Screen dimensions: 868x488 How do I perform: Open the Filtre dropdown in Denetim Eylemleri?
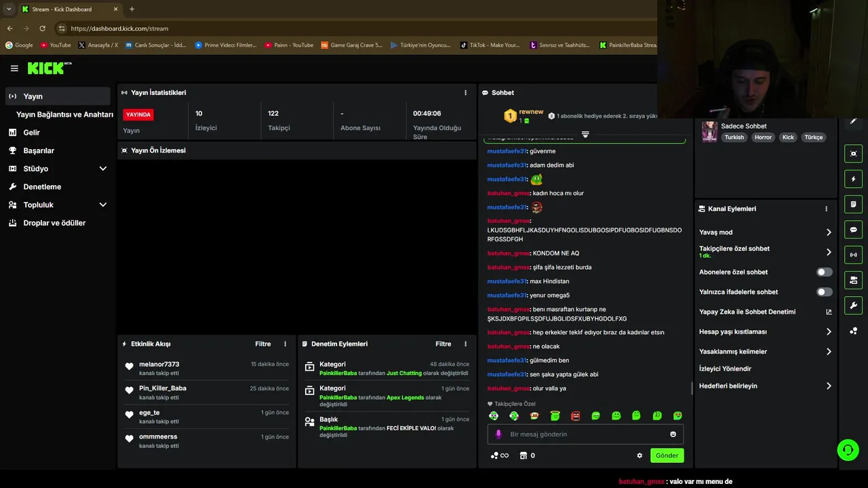[x=443, y=344]
